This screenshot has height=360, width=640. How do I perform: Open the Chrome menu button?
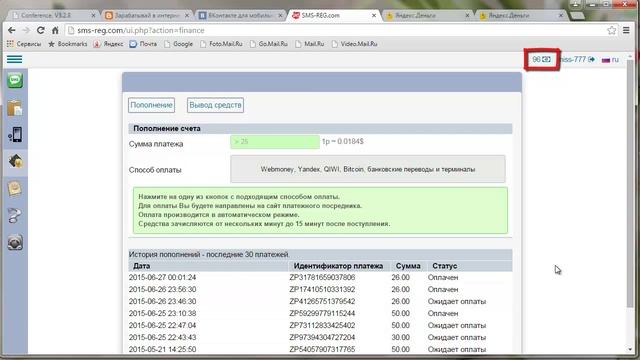click(x=626, y=30)
